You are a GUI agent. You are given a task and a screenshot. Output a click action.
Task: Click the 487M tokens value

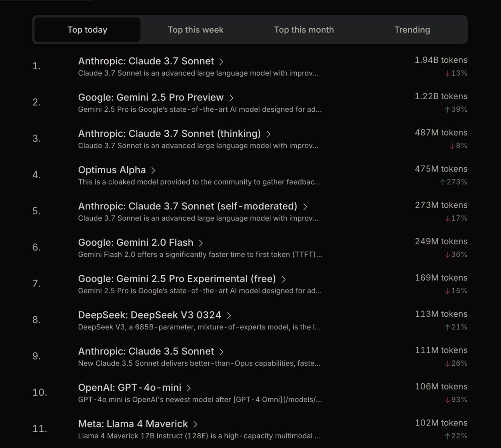point(441,133)
